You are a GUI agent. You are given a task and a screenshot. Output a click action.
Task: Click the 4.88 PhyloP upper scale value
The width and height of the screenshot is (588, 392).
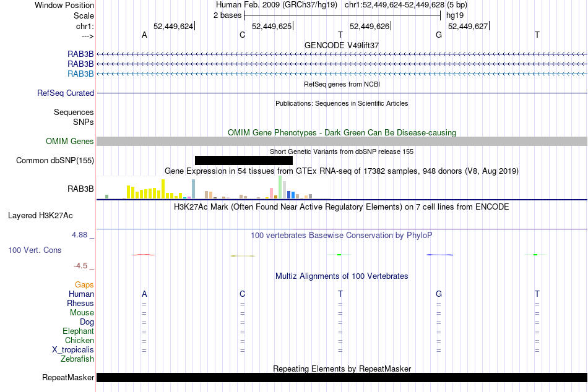[79, 234]
